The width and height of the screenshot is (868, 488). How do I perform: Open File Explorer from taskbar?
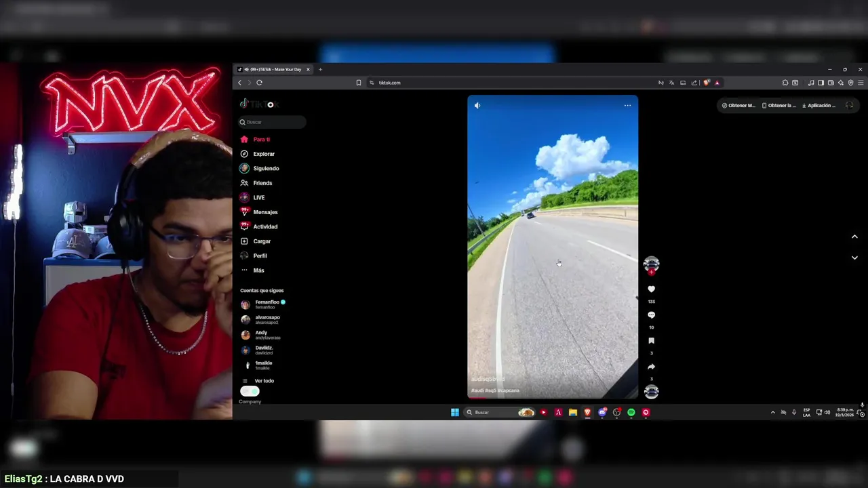pyautogui.click(x=573, y=412)
